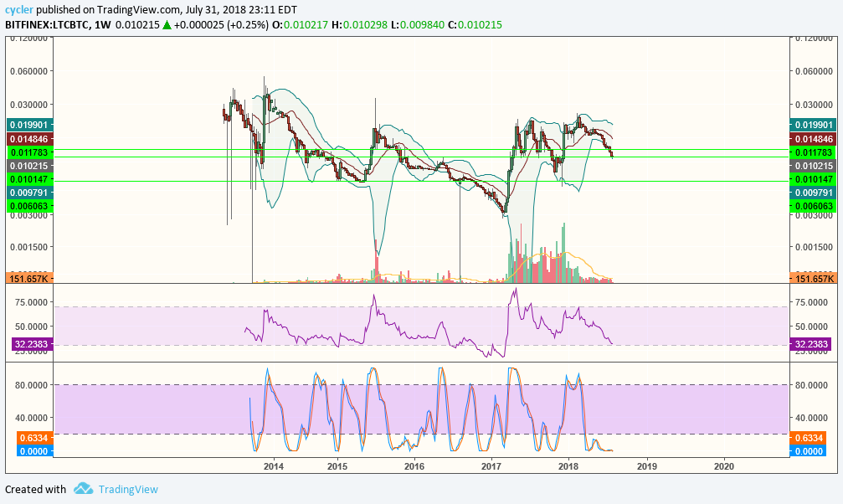Image resolution: width=843 pixels, height=504 pixels.
Task: Click the 2016 year label on time axis
Action: pos(414,465)
